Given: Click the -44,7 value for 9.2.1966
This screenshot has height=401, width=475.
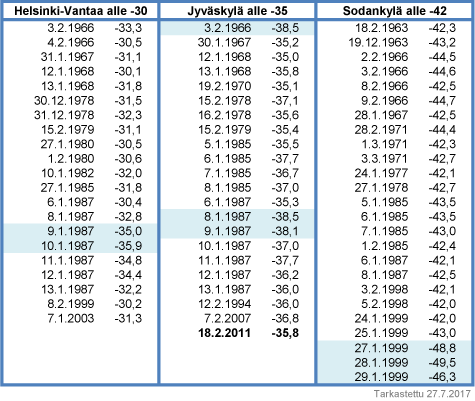Looking at the screenshot, I should click(442, 100).
